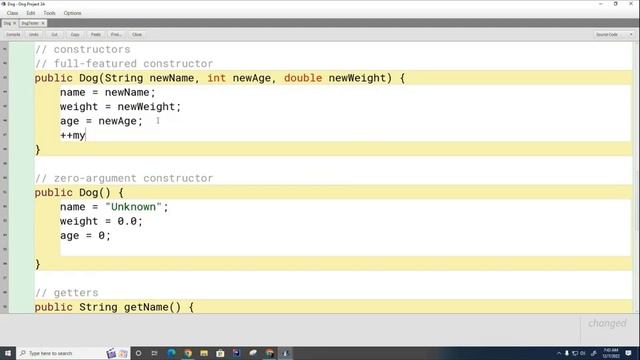
Task: Click the 'weight = newWeight;' line
Action: point(120,107)
